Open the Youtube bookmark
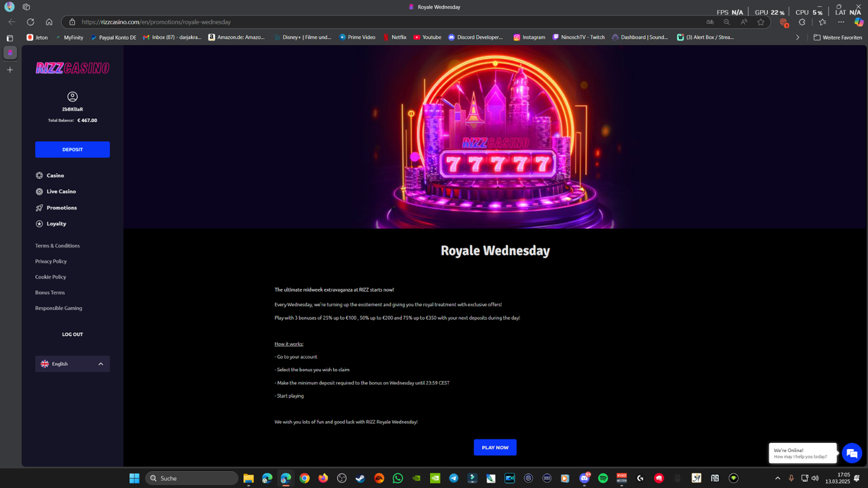This screenshot has height=488, width=868. coord(427,37)
